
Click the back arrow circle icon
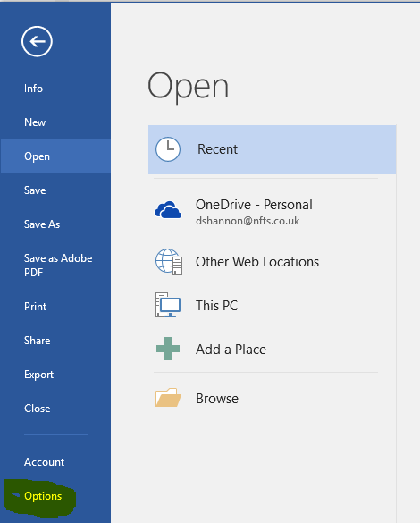(x=37, y=41)
